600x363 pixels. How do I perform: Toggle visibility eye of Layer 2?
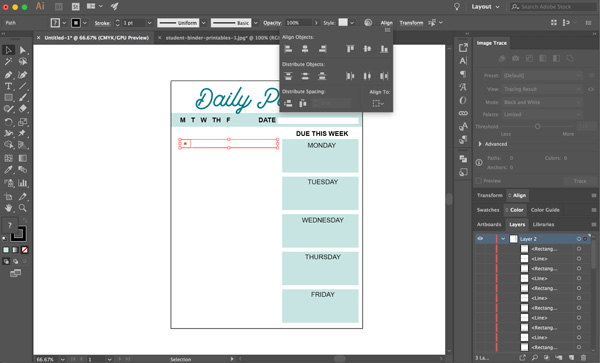[480, 239]
